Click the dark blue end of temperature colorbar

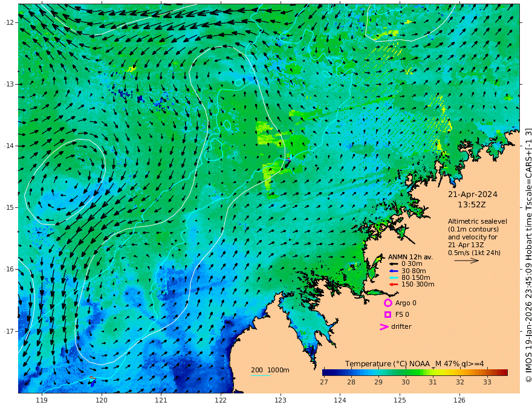[x=326, y=373]
